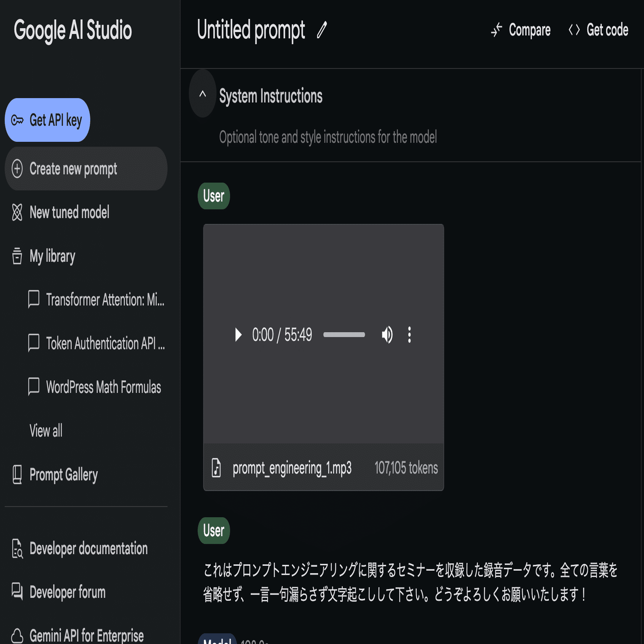644x644 pixels.
Task: Click the System Instructions heading
Action: click(271, 96)
